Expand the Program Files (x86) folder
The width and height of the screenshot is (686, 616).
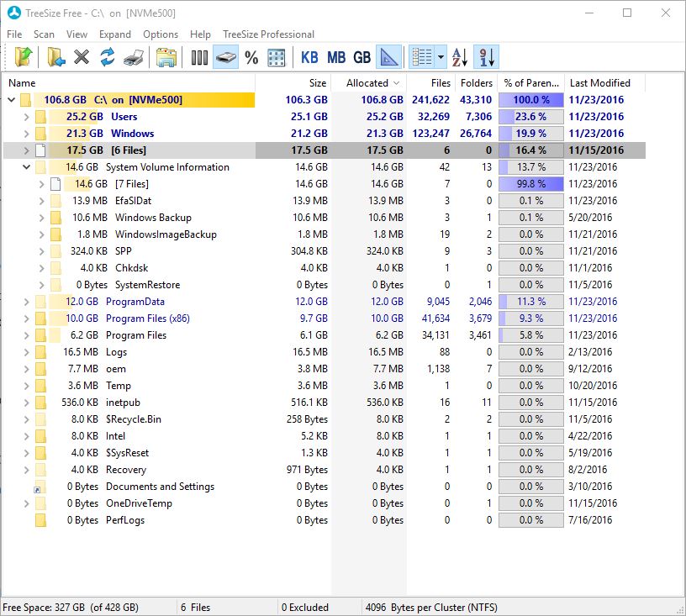tap(27, 319)
